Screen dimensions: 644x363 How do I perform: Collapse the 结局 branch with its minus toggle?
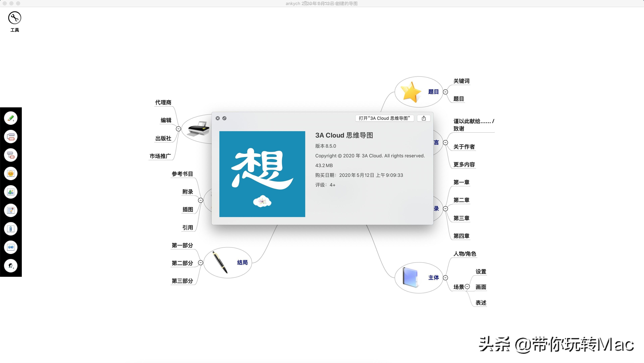click(201, 263)
